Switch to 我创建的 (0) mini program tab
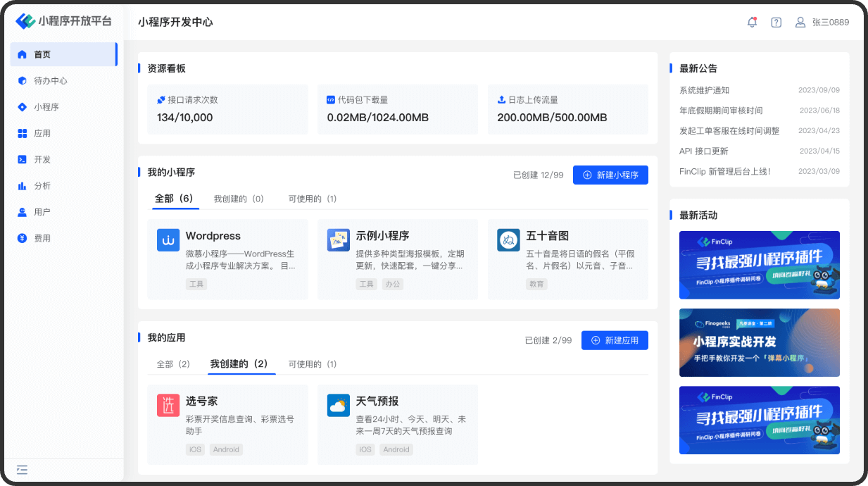Viewport: 868px width, 486px height. coord(239,199)
